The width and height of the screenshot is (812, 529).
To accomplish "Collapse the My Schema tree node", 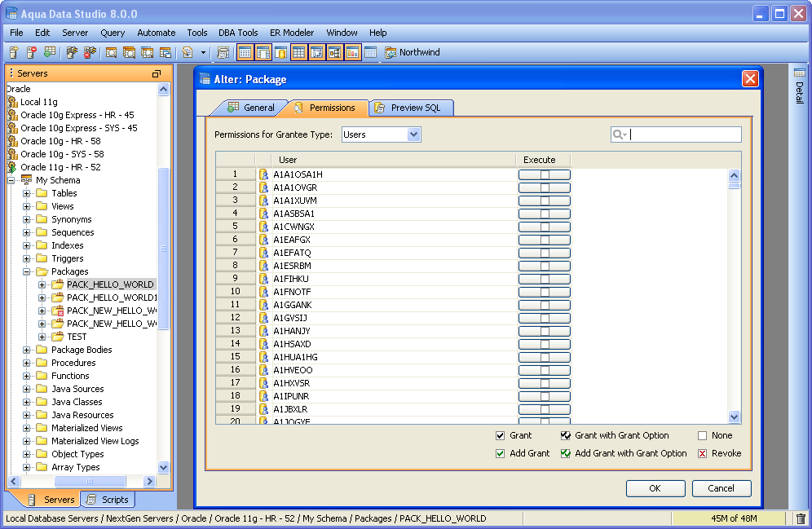I will tap(11, 181).
